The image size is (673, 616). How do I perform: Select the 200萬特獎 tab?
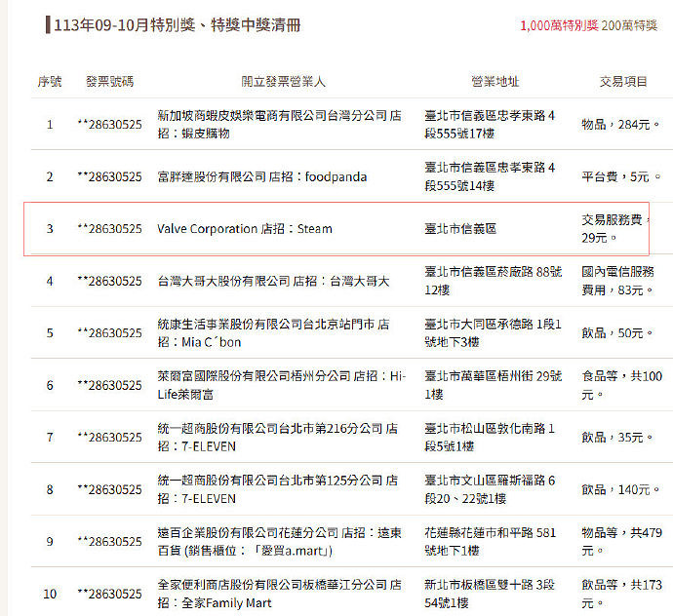click(x=629, y=25)
